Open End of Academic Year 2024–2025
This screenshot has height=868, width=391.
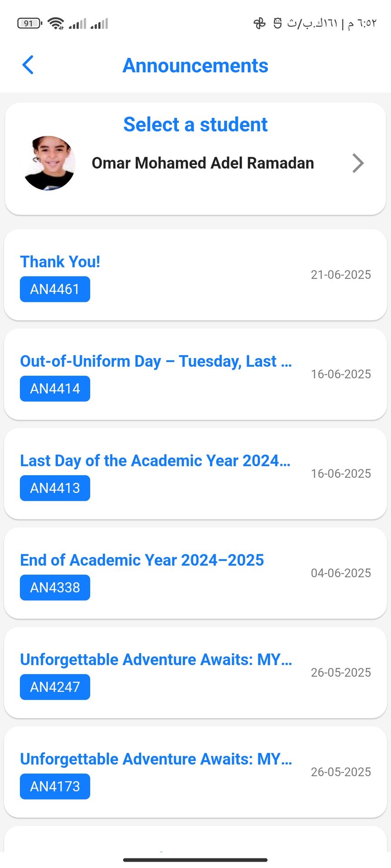click(142, 560)
